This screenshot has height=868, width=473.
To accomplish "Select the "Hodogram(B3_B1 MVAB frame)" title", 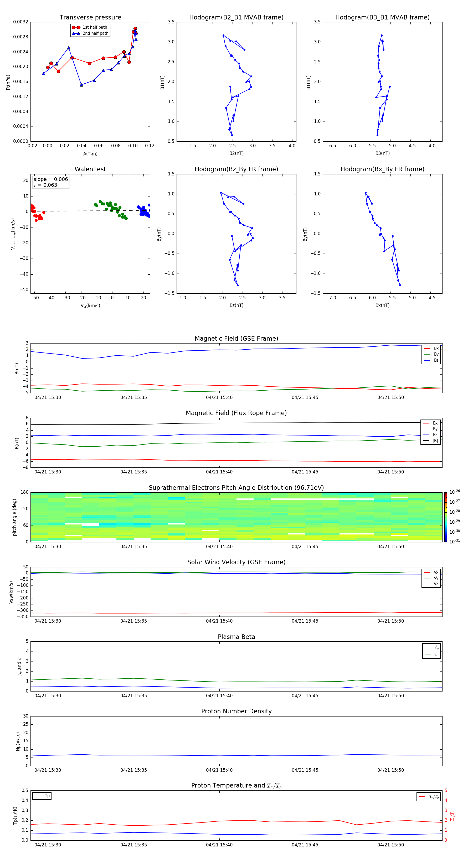I will 382,18.
